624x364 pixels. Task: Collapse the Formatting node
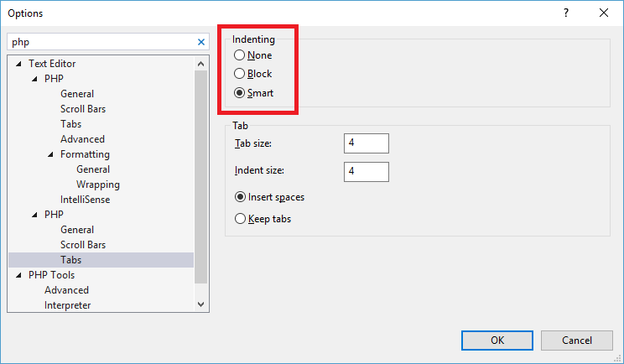51,154
